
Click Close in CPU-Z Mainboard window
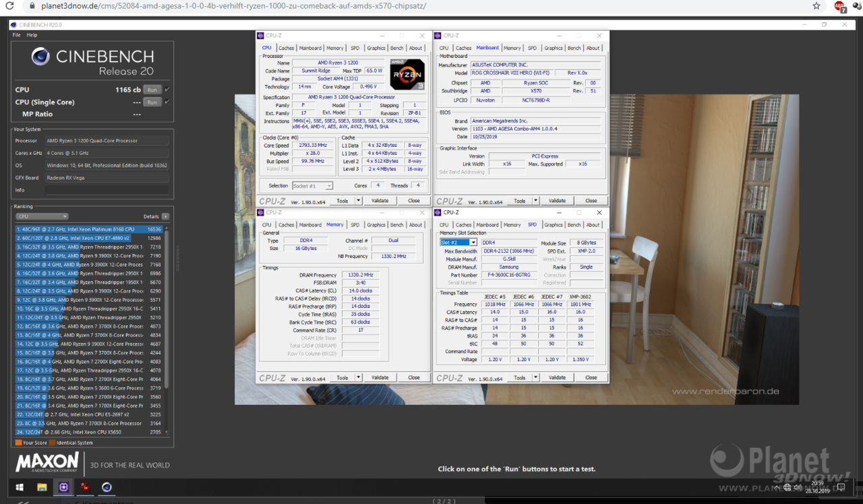point(591,200)
